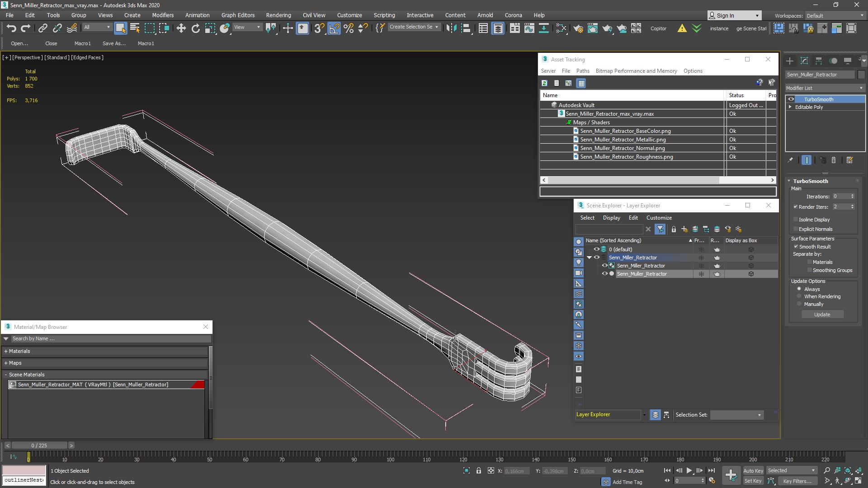Click the object color swatch beside name
The height and width of the screenshot is (488, 868).
pos(861,75)
